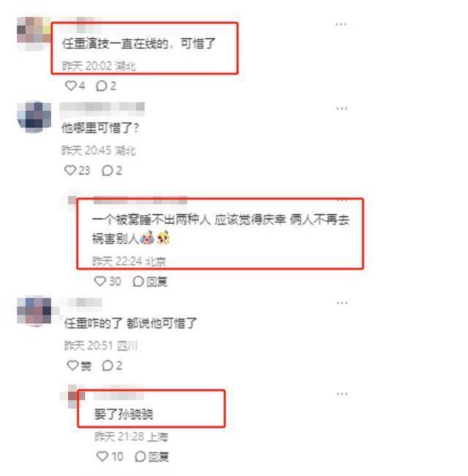This screenshot has height=476, width=468.
Task: Open the two replies under '他哪里可惜了?'
Action: point(112,170)
